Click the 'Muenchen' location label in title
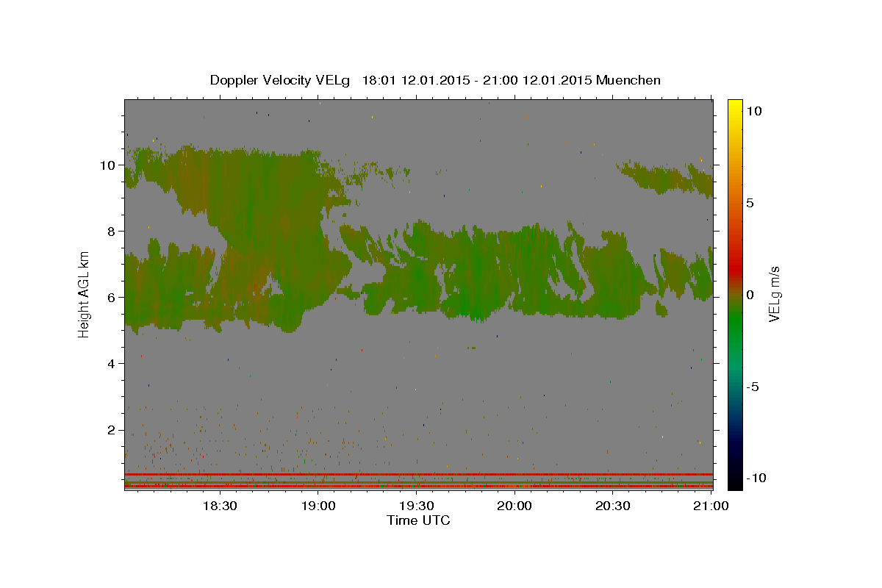This screenshot has height=588, width=882. coord(628,80)
